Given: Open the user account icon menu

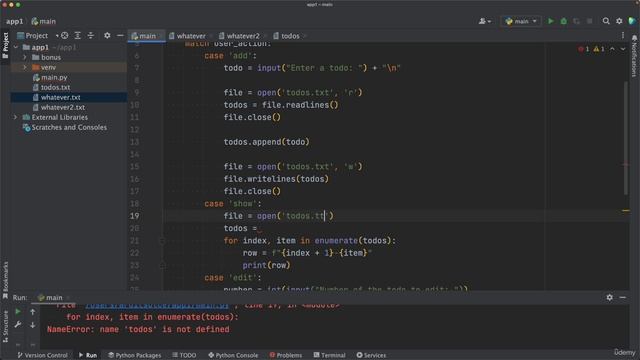Looking at the screenshot, I should tap(484, 21).
